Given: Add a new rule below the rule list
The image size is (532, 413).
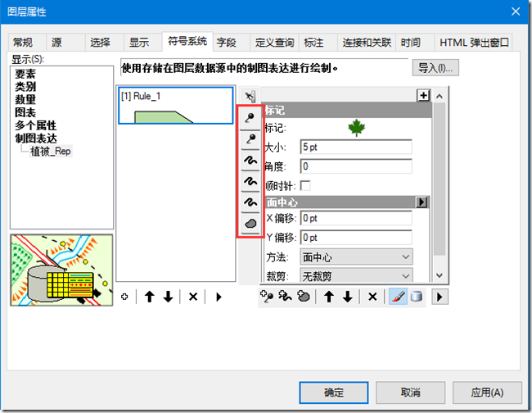Looking at the screenshot, I should pos(124,297).
